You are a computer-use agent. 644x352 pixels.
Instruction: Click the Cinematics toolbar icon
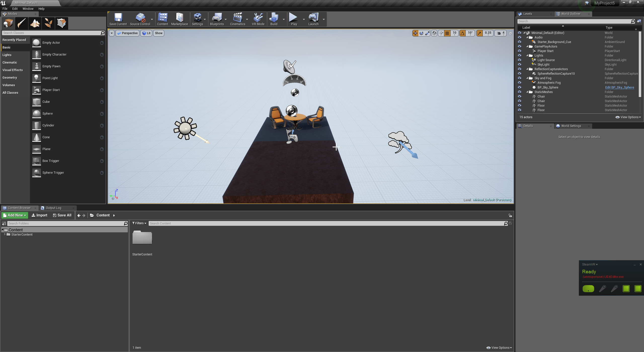[x=237, y=19]
